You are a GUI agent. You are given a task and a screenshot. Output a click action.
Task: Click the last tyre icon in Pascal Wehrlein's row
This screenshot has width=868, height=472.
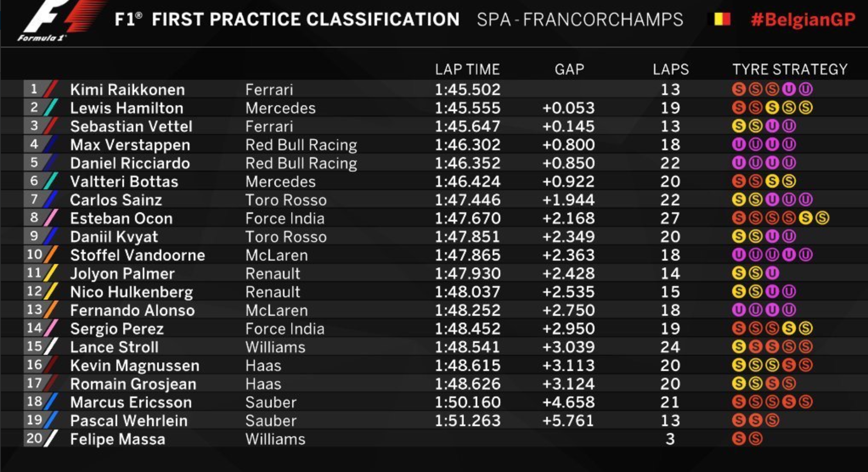772,420
